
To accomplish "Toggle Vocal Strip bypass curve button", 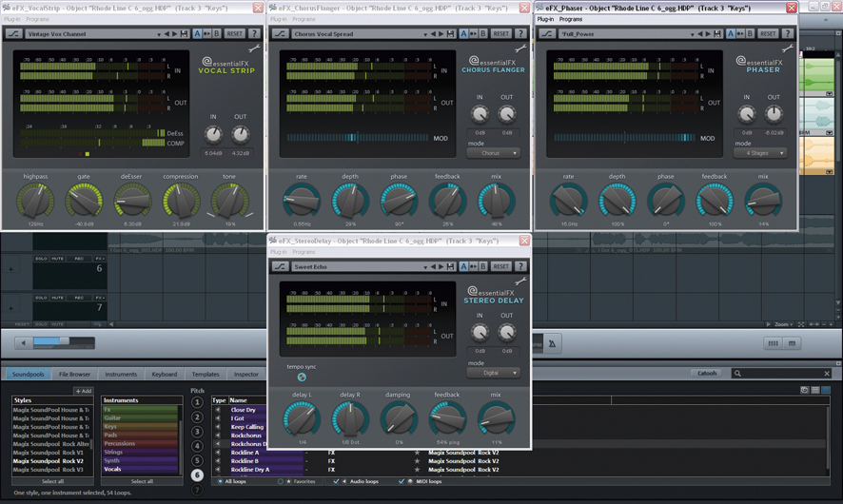I will (x=13, y=34).
